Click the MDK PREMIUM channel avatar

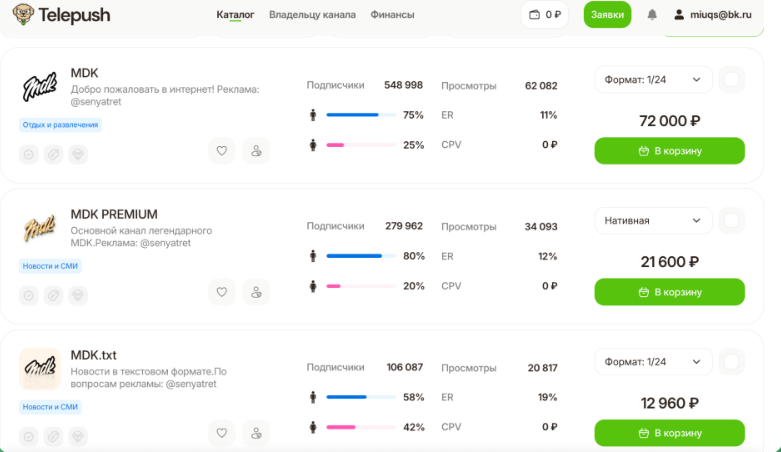click(40, 228)
